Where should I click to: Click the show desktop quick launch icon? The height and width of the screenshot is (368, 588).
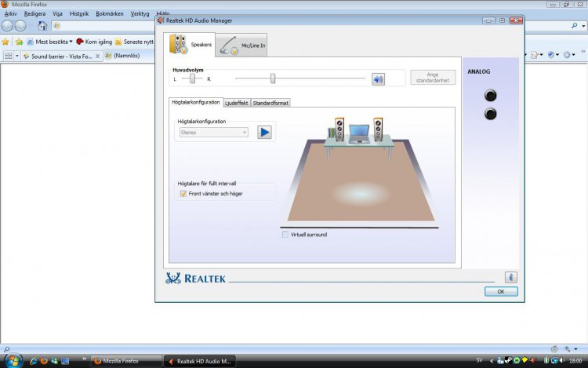65,361
